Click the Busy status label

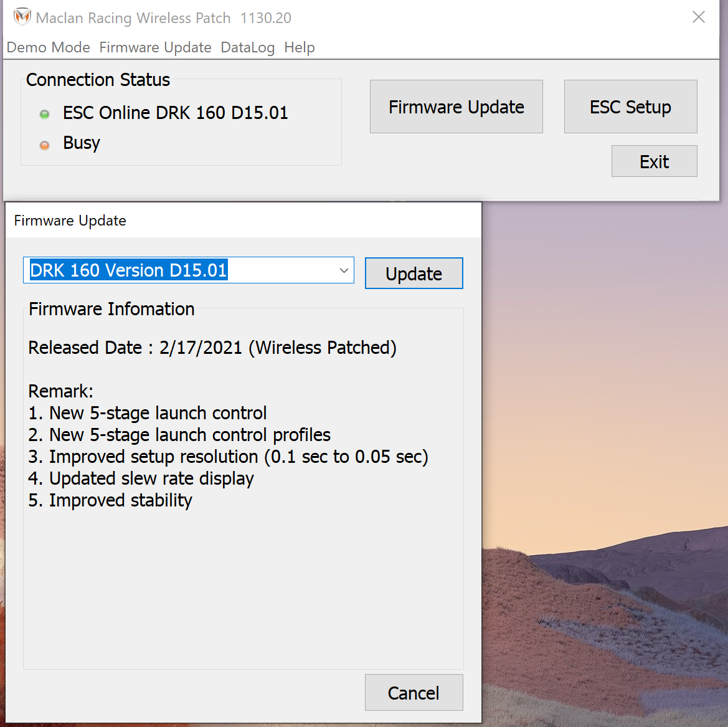coord(82,143)
